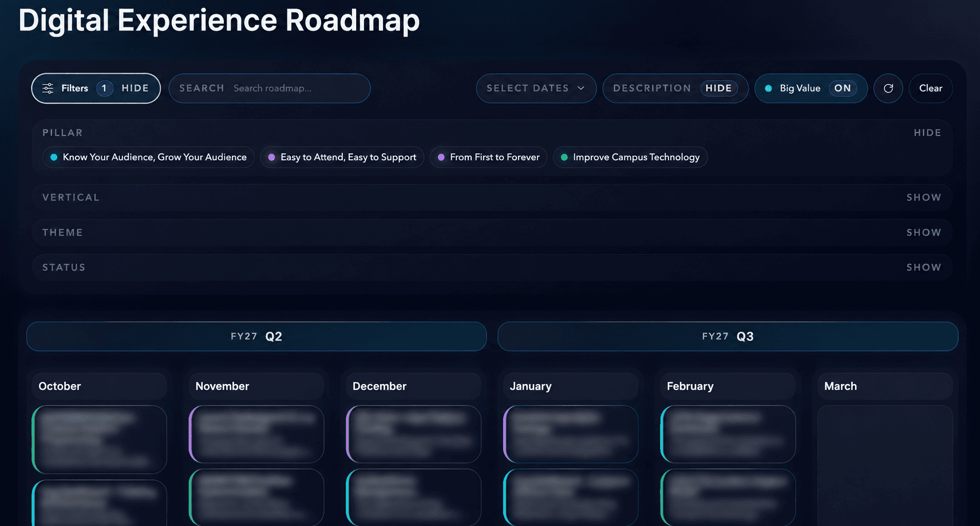Click the Clear button
Image resolution: width=980 pixels, height=526 pixels.
931,88
